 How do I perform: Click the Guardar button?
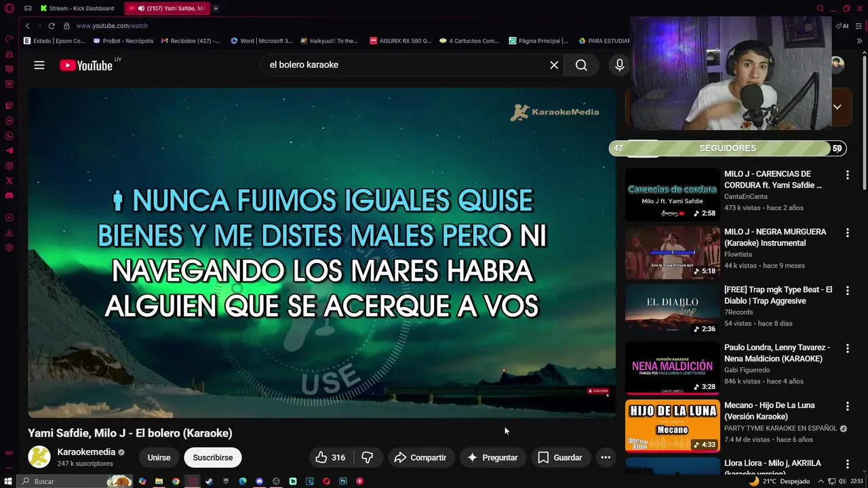(560, 457)
